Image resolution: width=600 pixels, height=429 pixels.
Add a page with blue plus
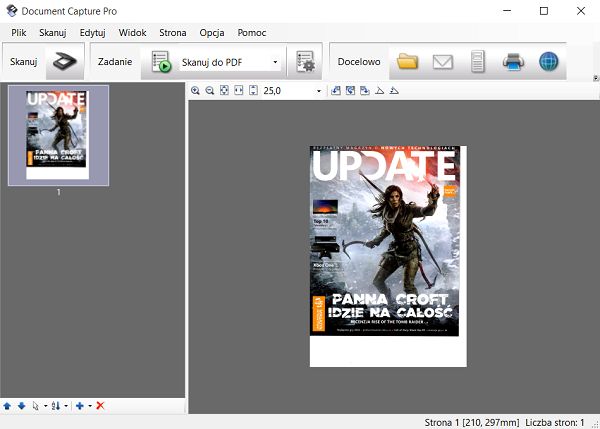point(80,406)
